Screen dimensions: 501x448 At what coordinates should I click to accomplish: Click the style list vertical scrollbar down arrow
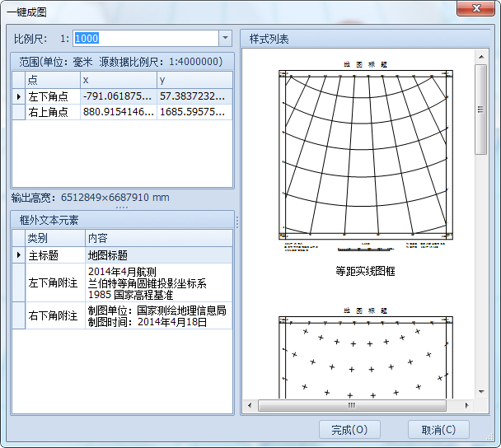[481, 390]
